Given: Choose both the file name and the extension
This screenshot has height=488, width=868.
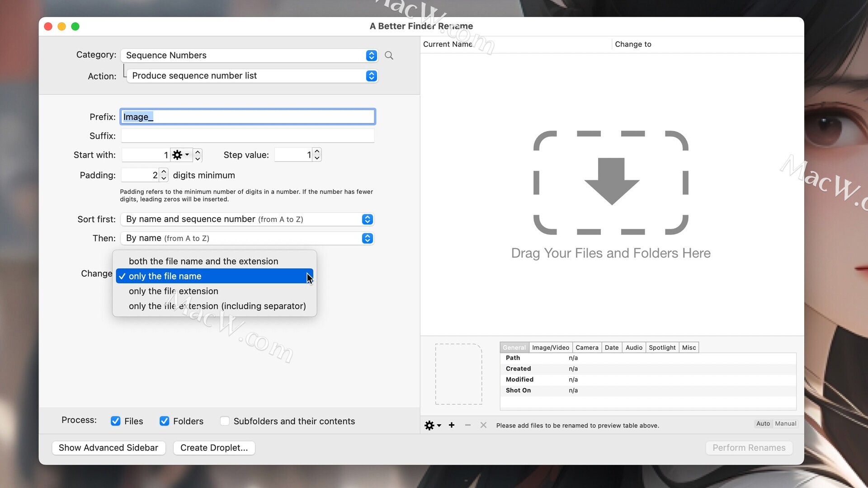Looking at the screenshot, I should 215,261.
